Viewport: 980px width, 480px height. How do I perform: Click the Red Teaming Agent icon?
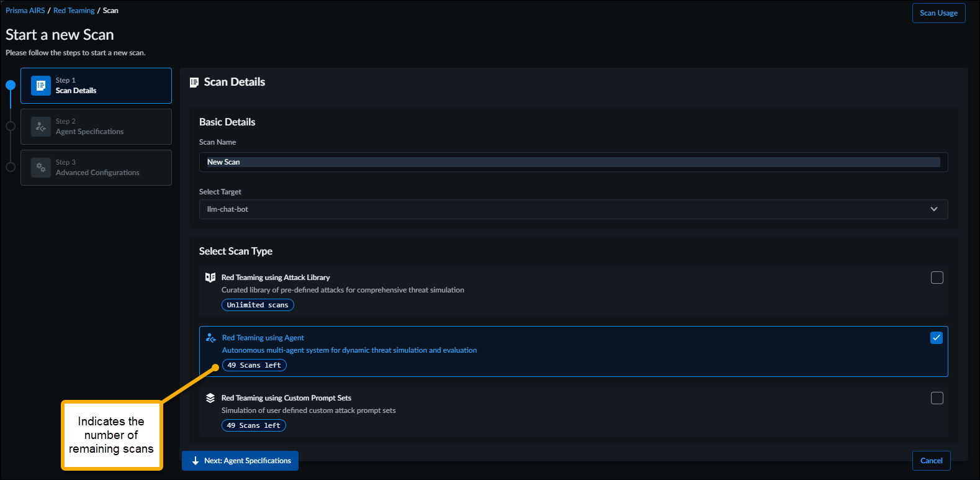[x=211, y=338]
